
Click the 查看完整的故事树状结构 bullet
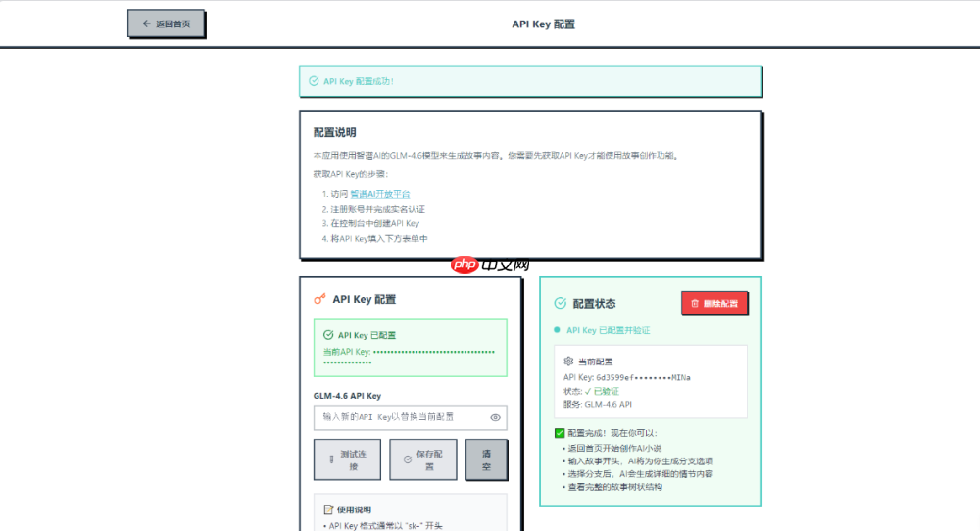[x=614, y=487]
